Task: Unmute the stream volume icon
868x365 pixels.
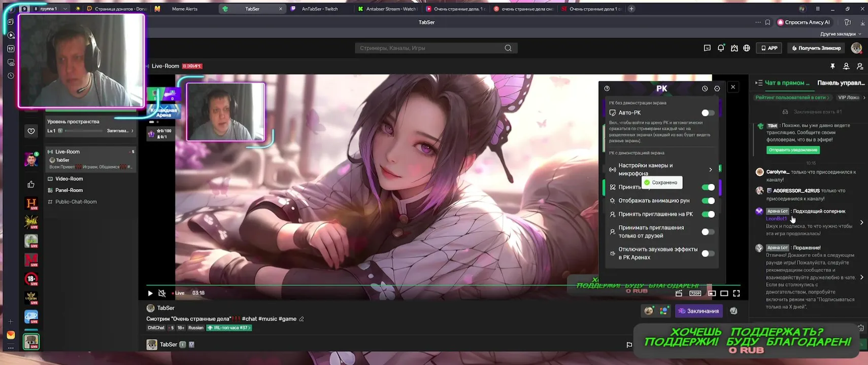Action: 162,293
